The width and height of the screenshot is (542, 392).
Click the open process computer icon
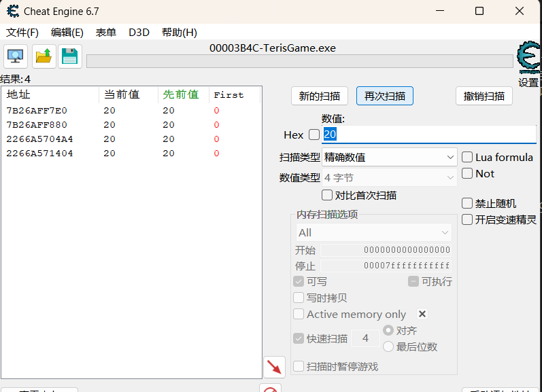click(x=16, y=56)
